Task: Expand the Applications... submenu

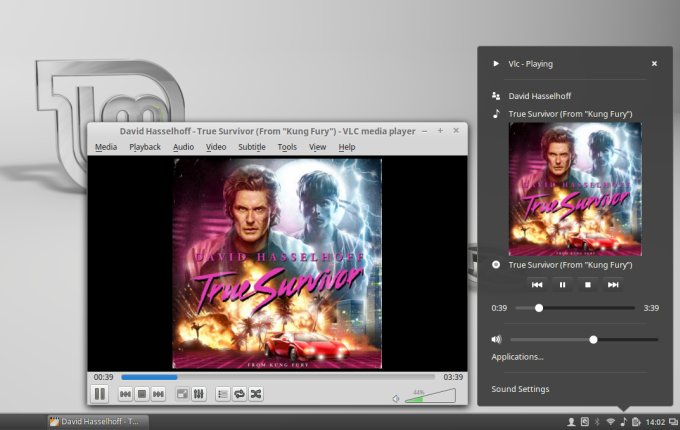Action: 517,357
